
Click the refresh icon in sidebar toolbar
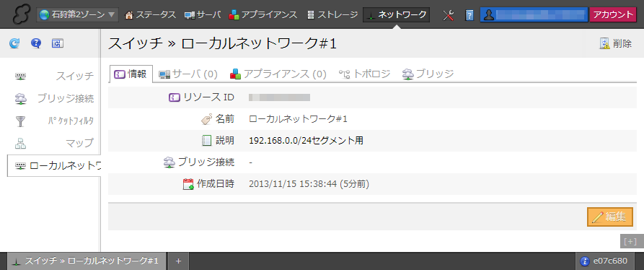(14, 43)
